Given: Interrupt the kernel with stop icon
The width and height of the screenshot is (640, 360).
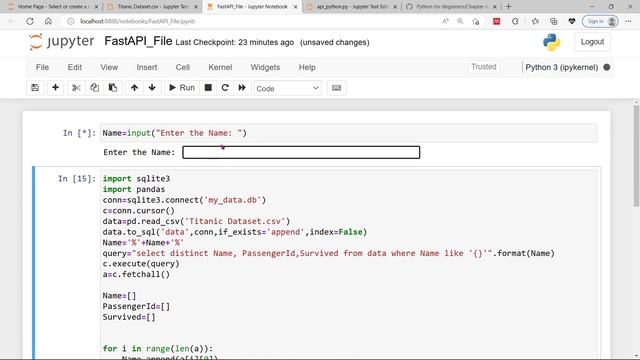Looking at the screenshot, I should (208, 88).
